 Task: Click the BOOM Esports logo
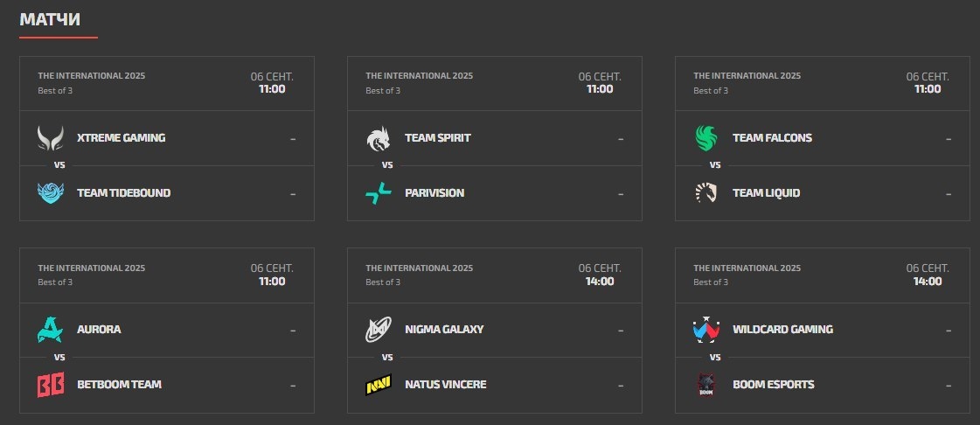coord(705,385)
